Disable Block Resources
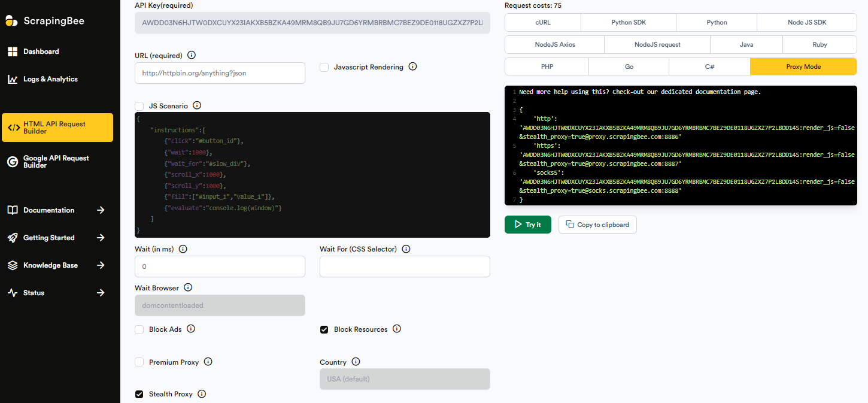Viewport: 868px width, 403px height. click(x=324, y=329)
